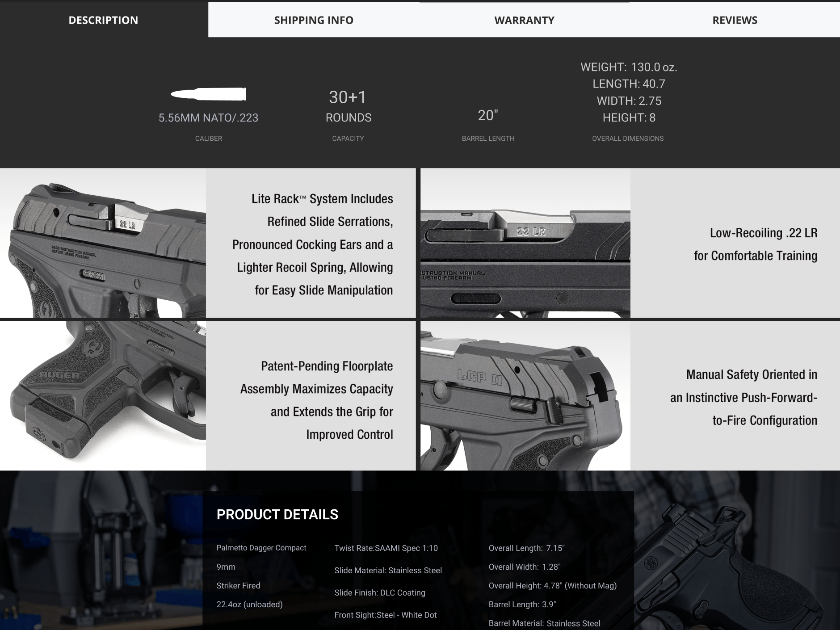Click the Barrel Material: Stainless Steel line
This screenshot has height=630, width=840.
point(544,623)
